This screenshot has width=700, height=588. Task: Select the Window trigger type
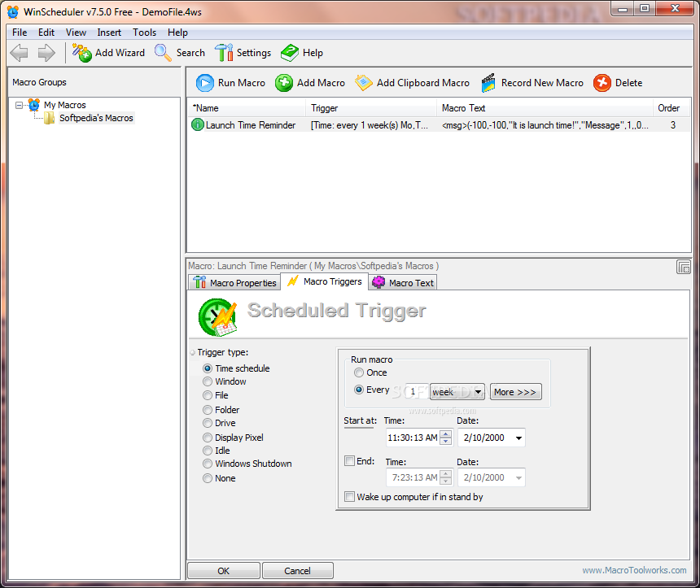click(x=207, y=382)
